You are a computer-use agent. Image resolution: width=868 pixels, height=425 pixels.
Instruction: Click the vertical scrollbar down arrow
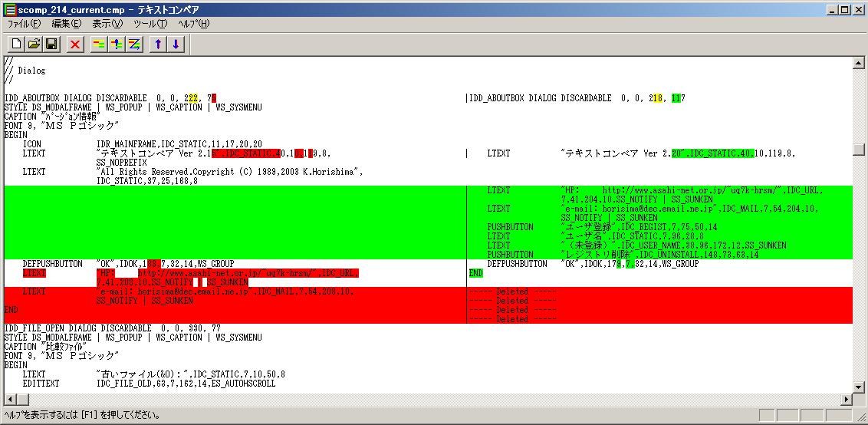tap(858, 387)
